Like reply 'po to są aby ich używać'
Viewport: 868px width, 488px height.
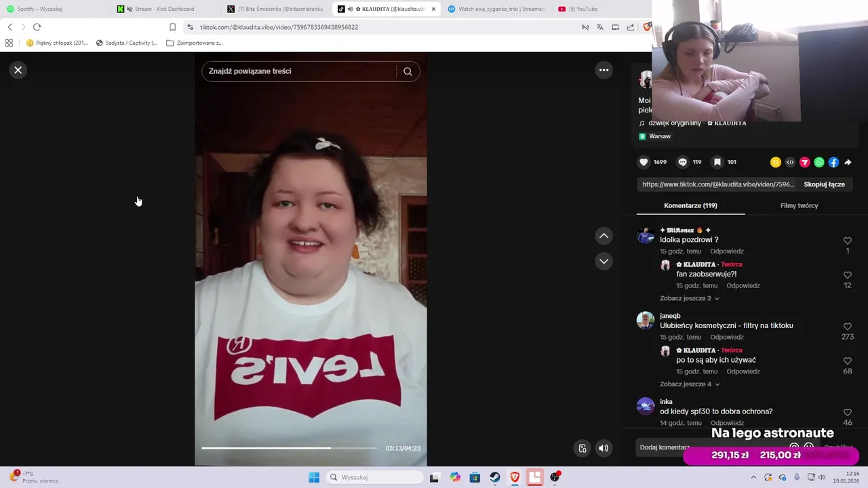click(x=847, y=361)
